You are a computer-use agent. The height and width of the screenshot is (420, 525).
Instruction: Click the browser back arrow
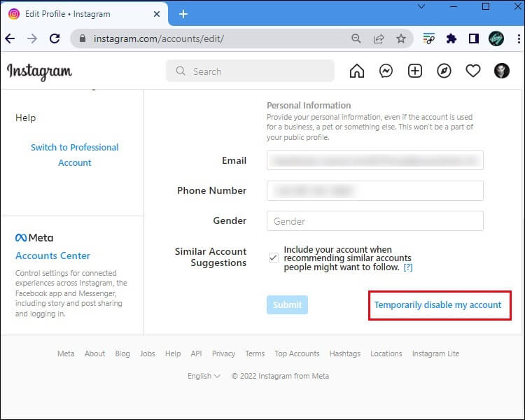(10, 39)
